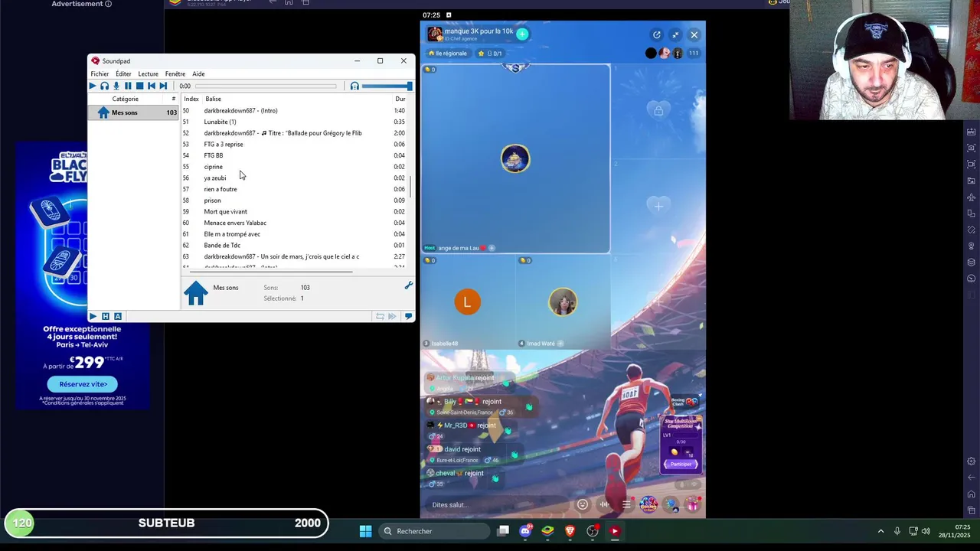This screenshot has width=980, height=551.
Task: Pause playback in Soundpad
Action: click(x=128, y=86)
